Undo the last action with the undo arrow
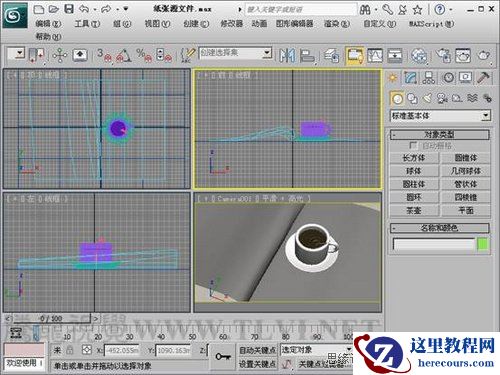 point(84,9)
